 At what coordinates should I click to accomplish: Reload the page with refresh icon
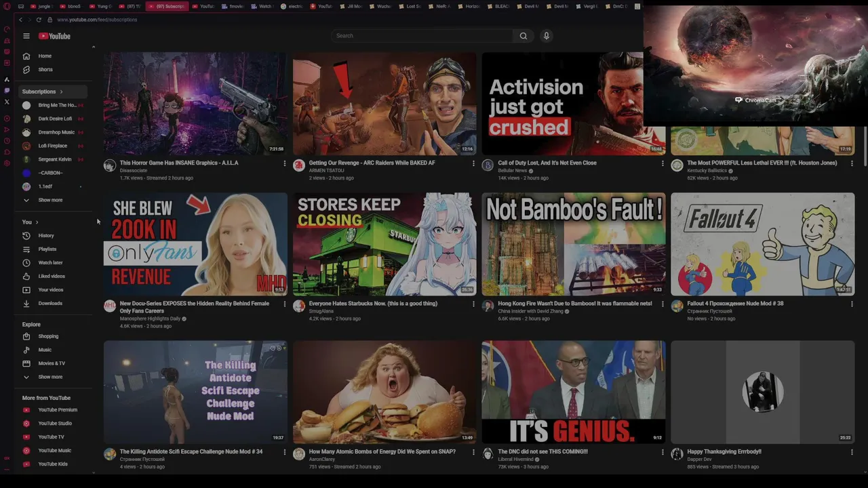pos(39,20)
